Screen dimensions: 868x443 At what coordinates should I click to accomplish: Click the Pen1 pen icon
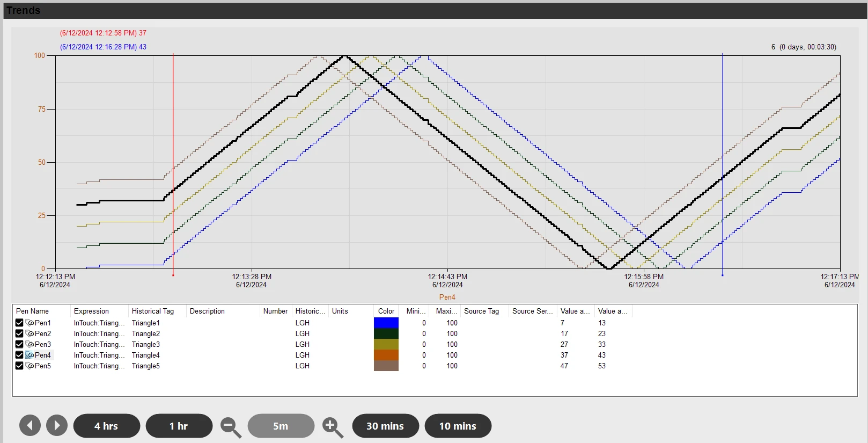pos(30,323)
